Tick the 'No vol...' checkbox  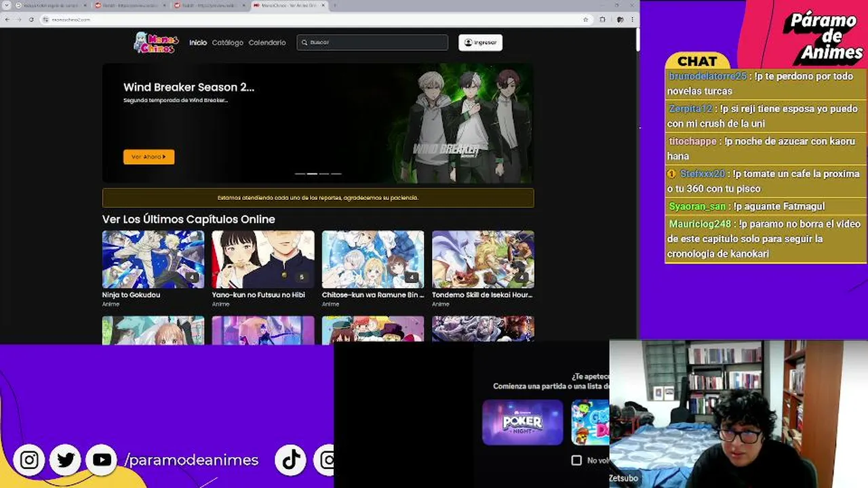(x=576, y=460)
